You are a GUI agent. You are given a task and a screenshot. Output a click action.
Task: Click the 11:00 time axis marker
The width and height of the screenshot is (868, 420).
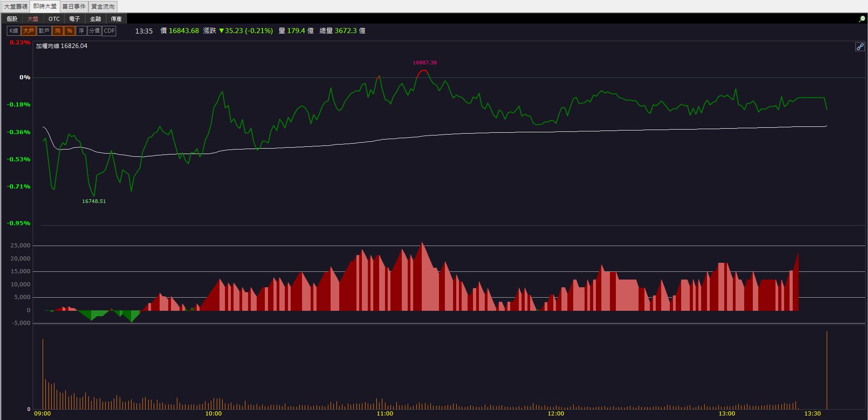click(x=385, y=414)
